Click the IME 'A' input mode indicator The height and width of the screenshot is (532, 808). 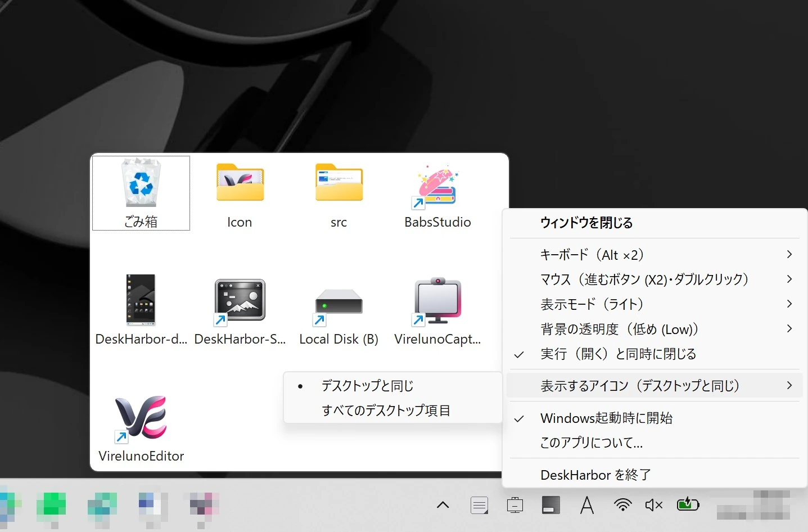coord(587,505)
